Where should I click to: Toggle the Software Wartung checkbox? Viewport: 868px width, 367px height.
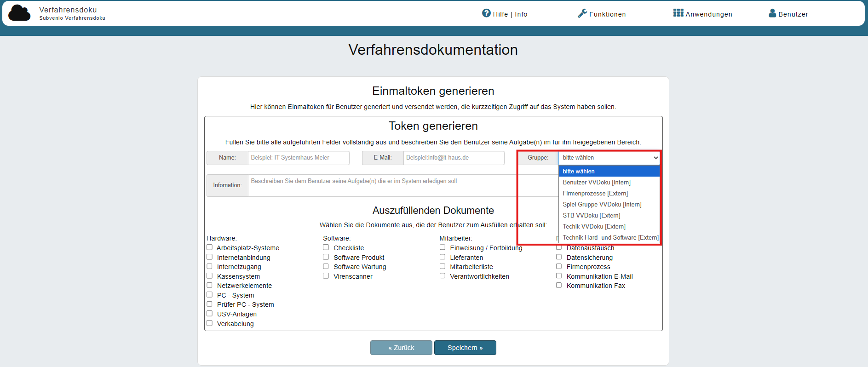point(326,266)
